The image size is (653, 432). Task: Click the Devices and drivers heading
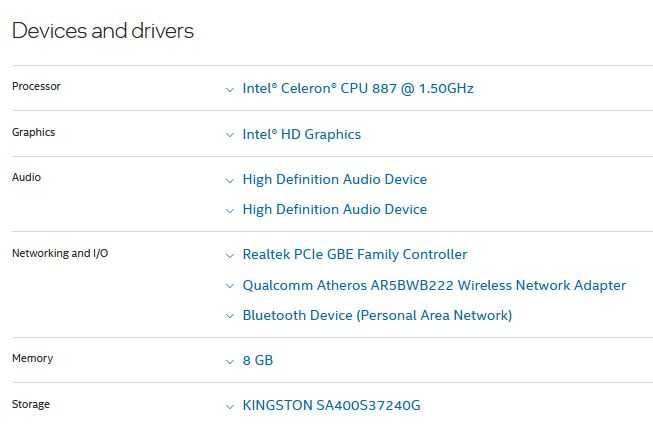click(x=103, y=31)
